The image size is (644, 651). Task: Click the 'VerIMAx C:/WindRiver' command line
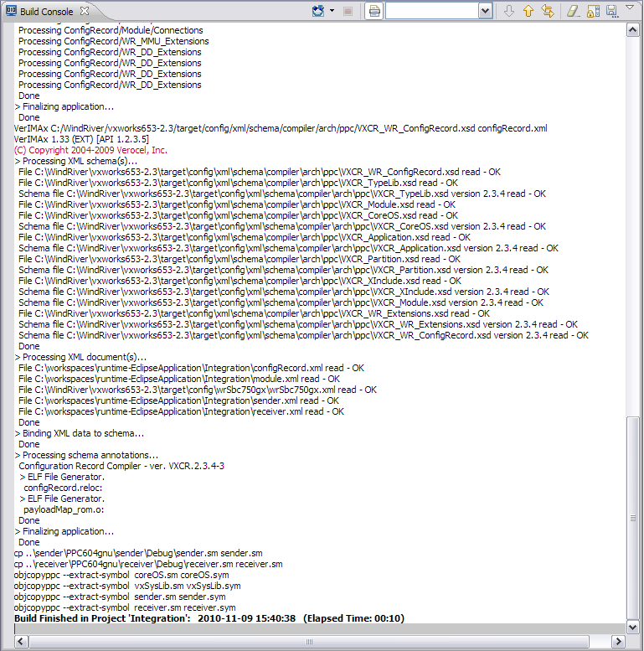point(281,128)
